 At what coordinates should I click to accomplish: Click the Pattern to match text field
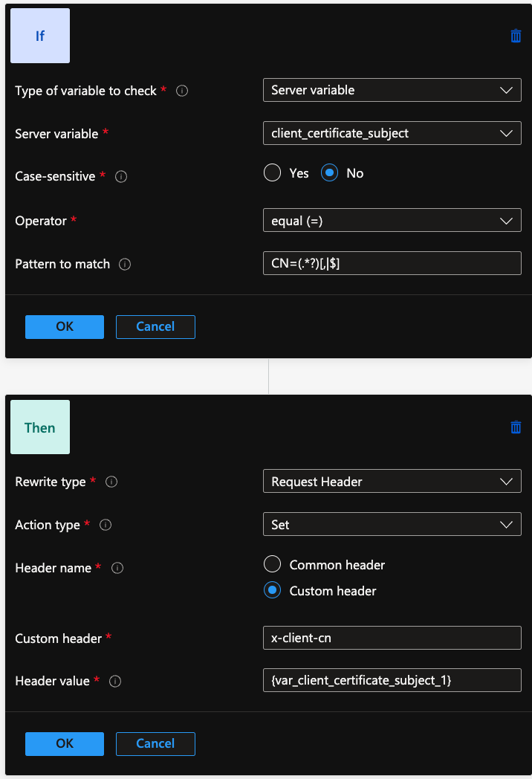pyautogui.click(x=392, y=263)
